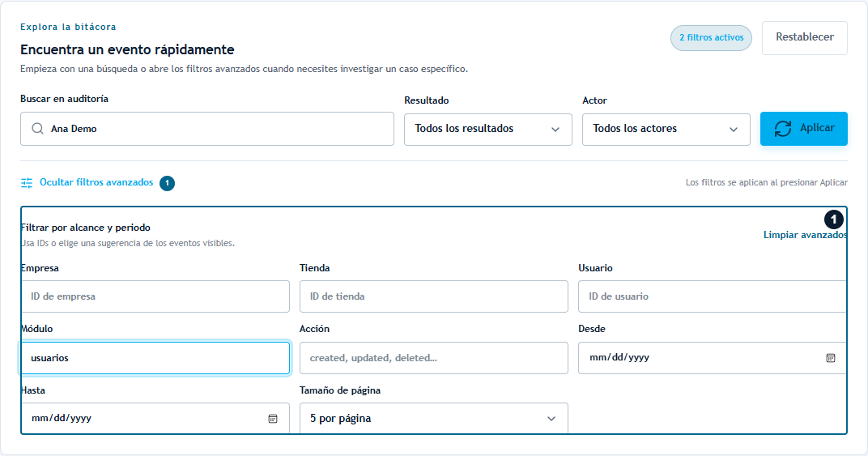Collapse advanced filters with Ocultar filtros avanzados
The height and width of the screenshot is (456, 868).
tap(96, 182)
